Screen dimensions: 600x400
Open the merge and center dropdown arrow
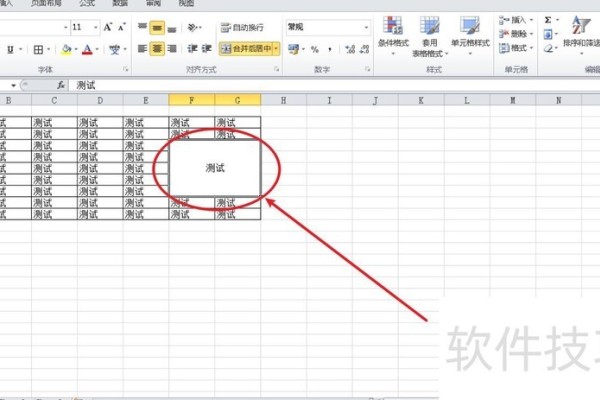click(x=276, y=49)
